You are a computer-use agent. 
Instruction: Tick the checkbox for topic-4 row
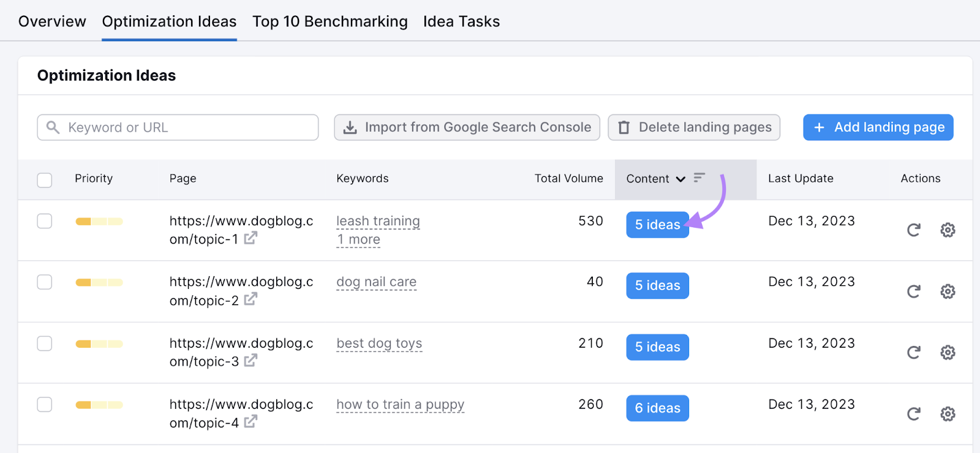pyautogui.click(x=45, y=405)
